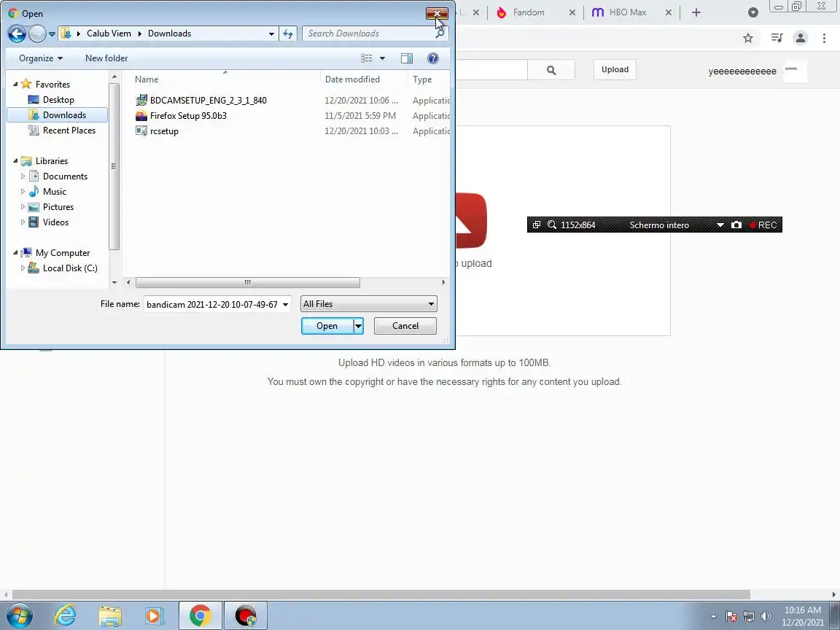
Task: Click the horizontal scrollbar in file list
Action: (x=247, y=282)
